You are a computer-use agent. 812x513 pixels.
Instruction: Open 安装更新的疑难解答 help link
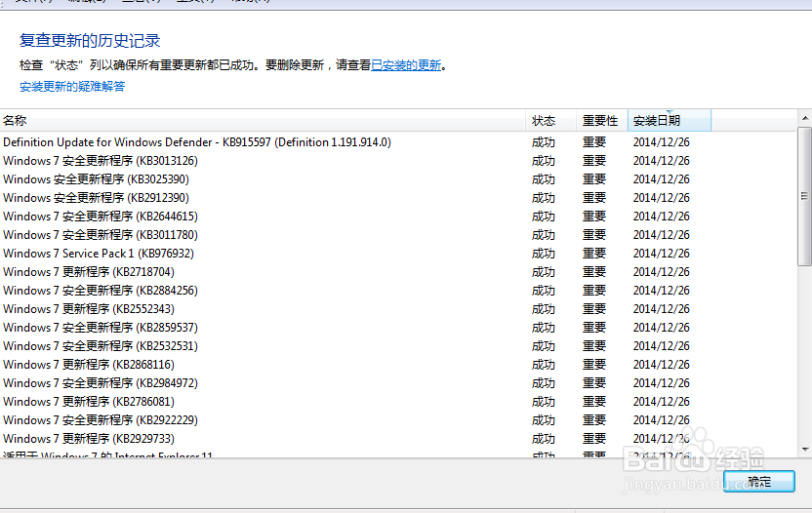pos(72,87)
